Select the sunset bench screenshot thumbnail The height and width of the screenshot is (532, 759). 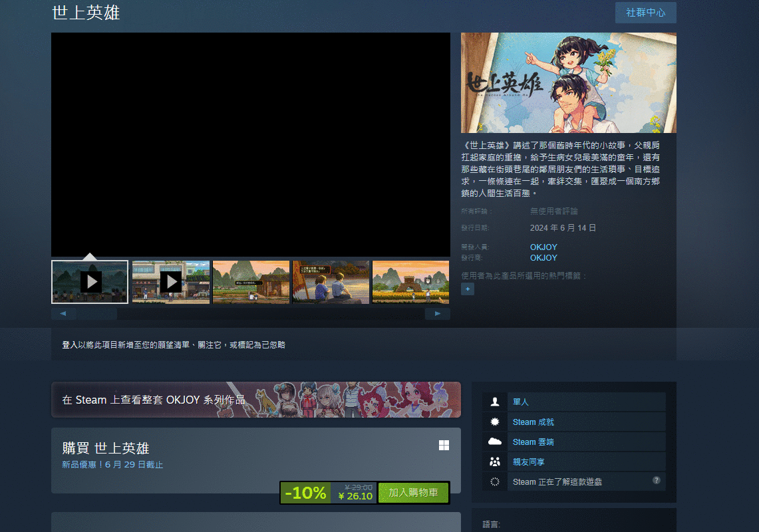click(331, 282)
